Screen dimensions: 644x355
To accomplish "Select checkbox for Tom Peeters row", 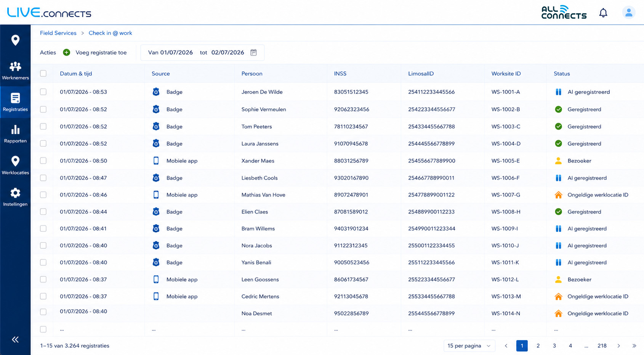I will click(43, 127).
